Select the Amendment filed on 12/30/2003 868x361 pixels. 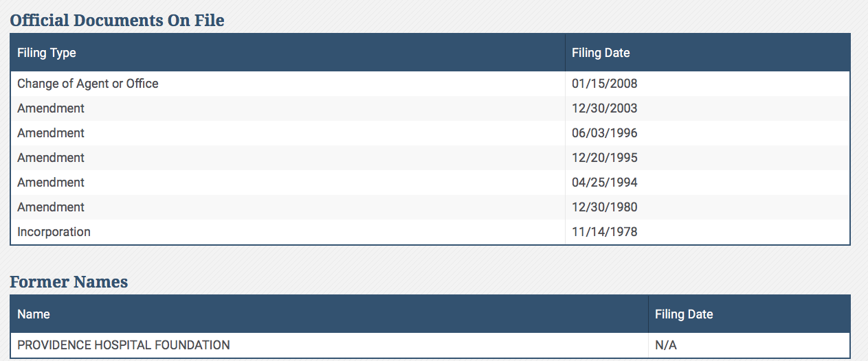tap(51, 108)
